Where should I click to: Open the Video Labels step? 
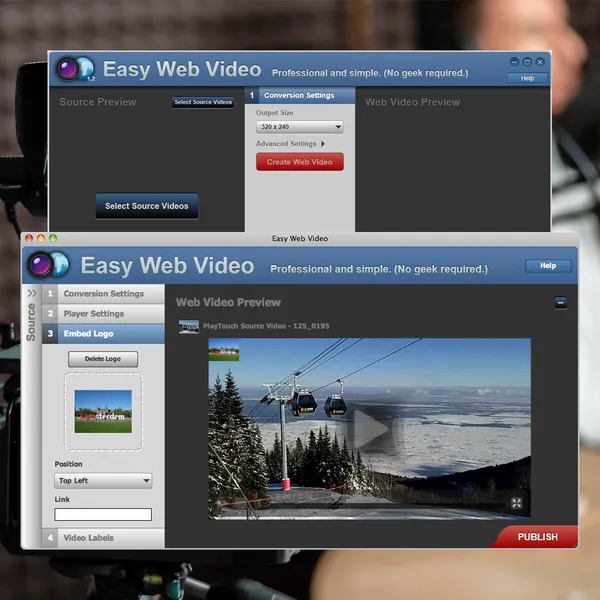(103, 538)
